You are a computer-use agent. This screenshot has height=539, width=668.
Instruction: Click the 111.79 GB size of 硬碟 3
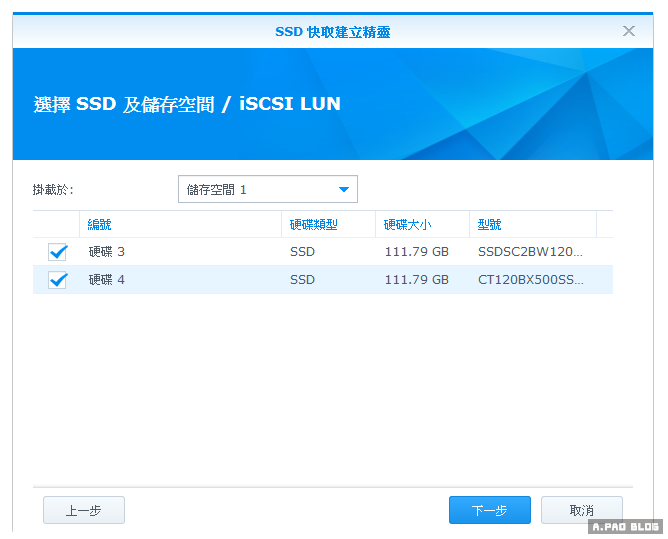(x=416, y=252)
